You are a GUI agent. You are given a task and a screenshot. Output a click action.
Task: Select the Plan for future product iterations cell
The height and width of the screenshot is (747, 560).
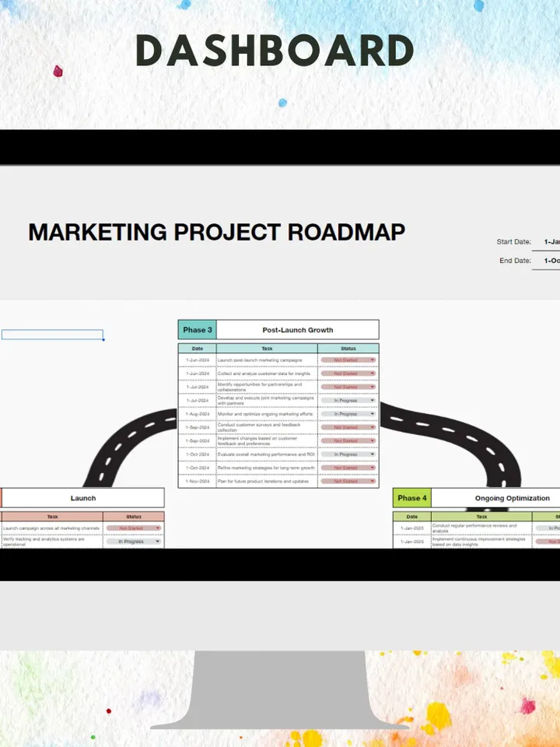[x=267, y=481]
